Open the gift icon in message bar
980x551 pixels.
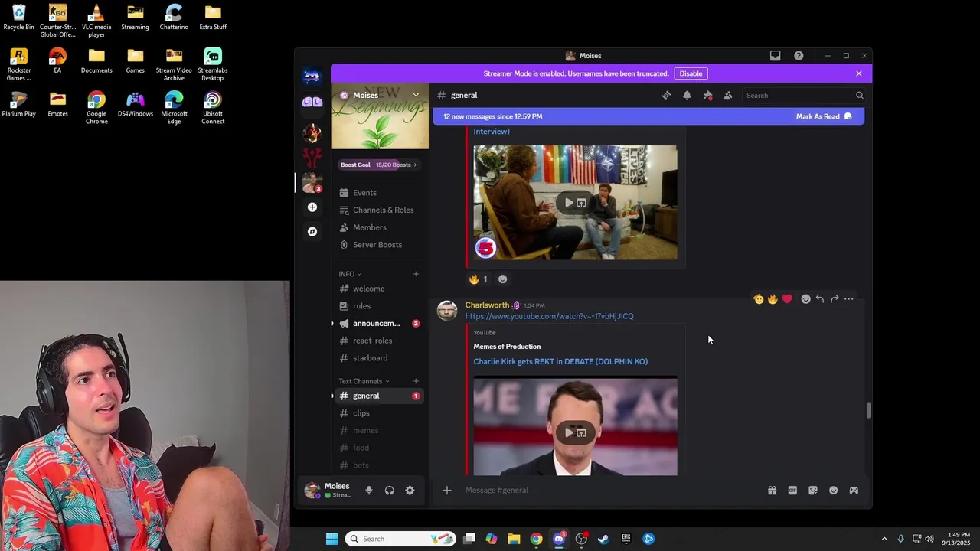772,491
